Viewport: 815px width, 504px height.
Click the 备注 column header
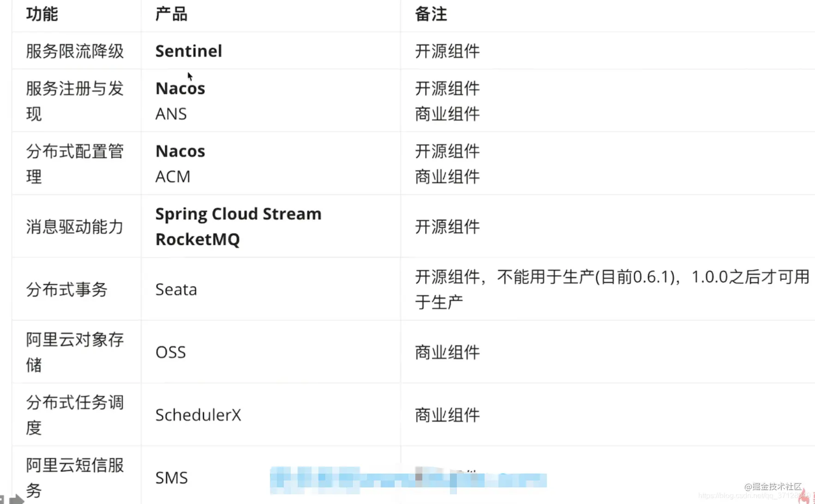(x=431, y=14)
